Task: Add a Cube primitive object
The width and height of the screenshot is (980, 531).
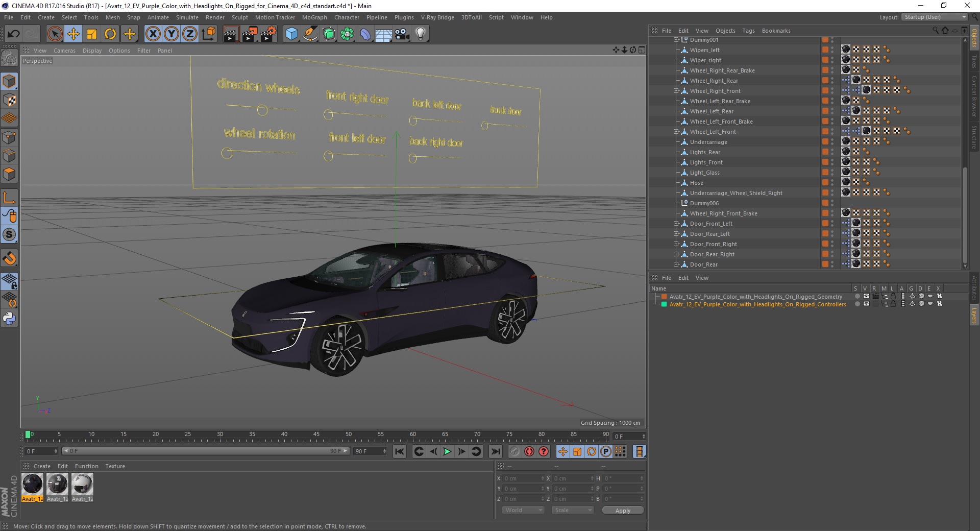Action: point(291,34)
